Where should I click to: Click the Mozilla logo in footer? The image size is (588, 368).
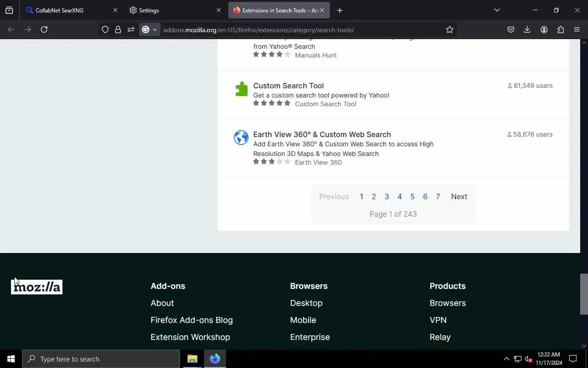tap(37, 287)
